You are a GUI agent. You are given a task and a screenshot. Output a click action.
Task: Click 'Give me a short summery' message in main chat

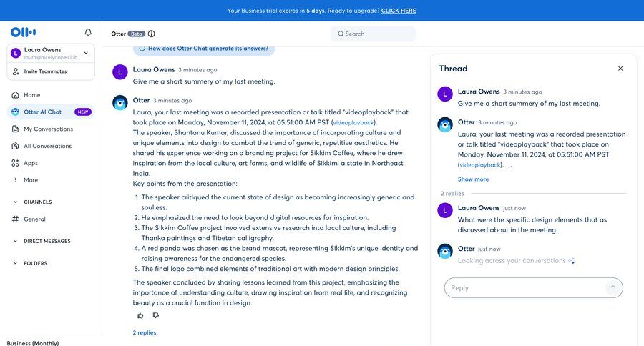204,81
